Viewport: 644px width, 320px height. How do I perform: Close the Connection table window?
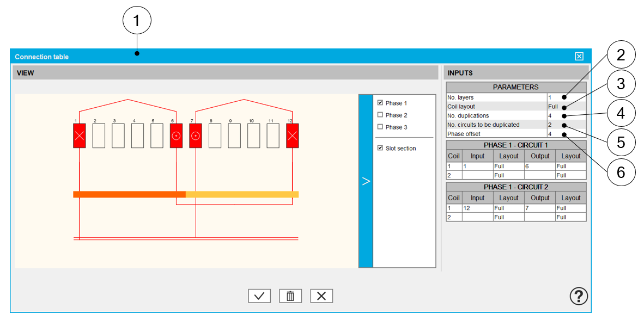(579, 57)
